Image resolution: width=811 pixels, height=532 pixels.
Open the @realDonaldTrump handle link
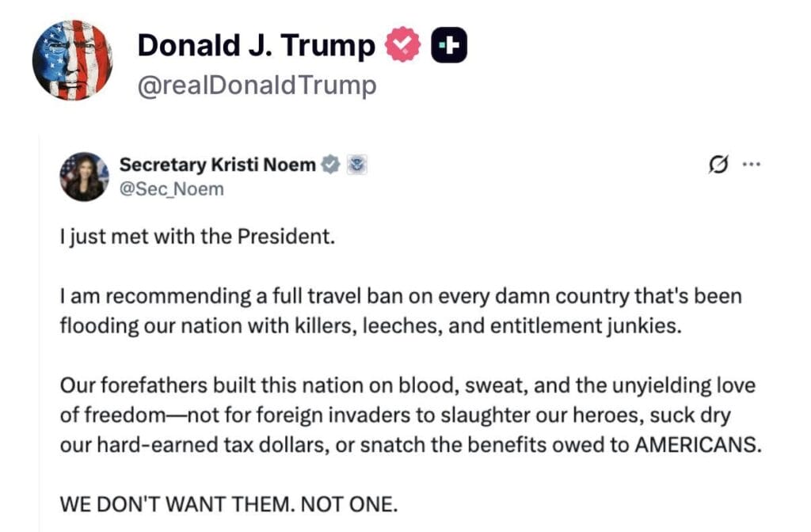pos(257,85)
